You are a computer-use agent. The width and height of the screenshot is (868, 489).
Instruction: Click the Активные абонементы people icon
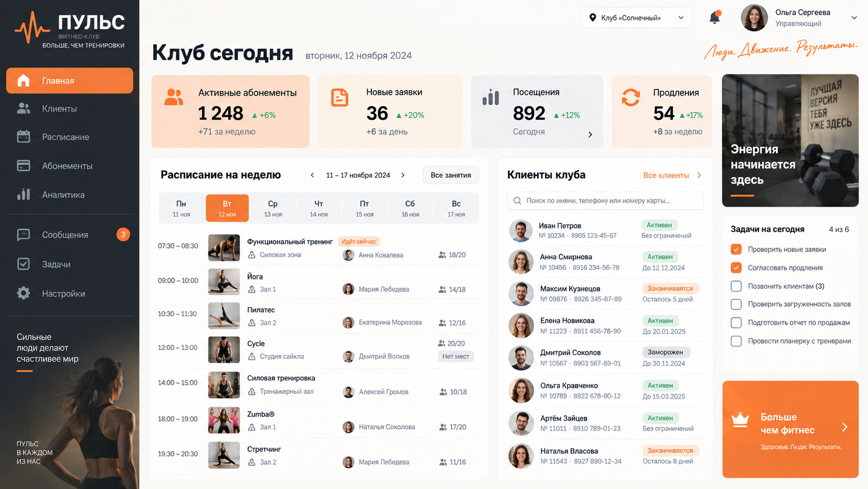click(x=173, y=97)
